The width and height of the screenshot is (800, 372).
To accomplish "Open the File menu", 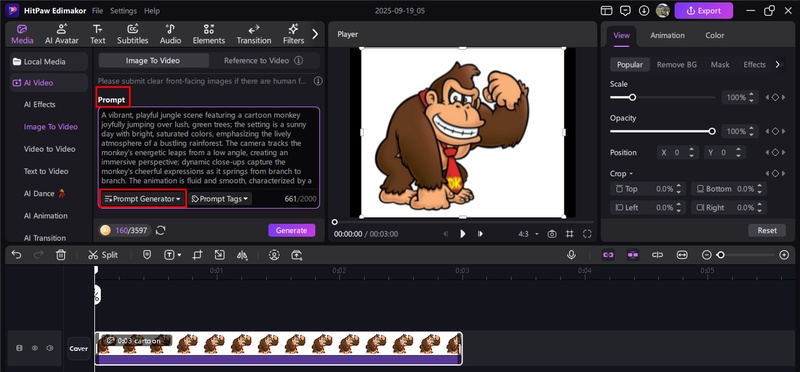I will tap(97, 10).
